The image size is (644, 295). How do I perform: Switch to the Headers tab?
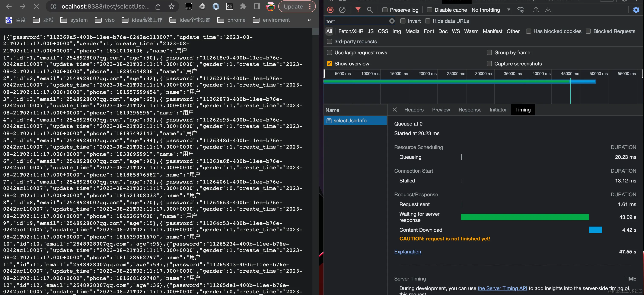(414, 110)
